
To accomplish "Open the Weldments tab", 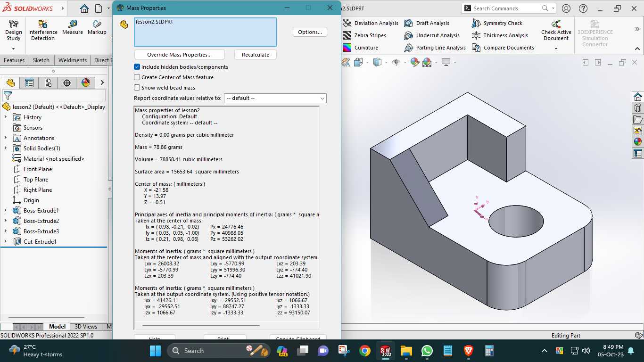I will (x=73, y=60).
